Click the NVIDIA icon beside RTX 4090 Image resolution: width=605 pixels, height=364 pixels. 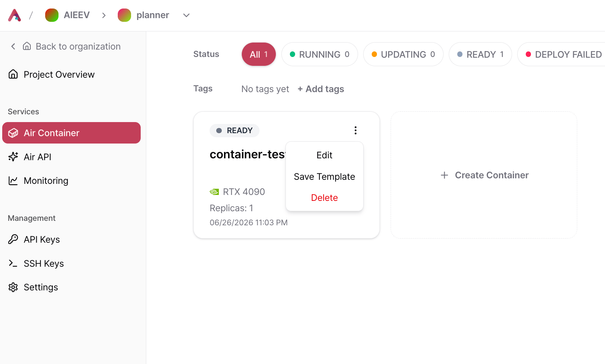[214, 192]
